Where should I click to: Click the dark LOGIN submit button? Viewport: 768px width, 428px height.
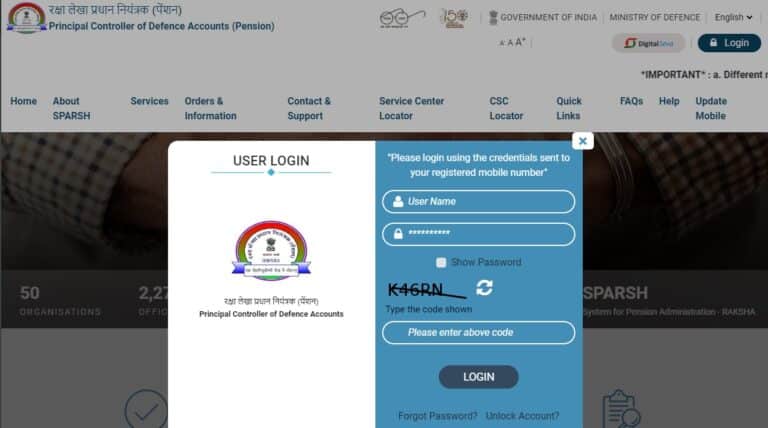(479, 377)
